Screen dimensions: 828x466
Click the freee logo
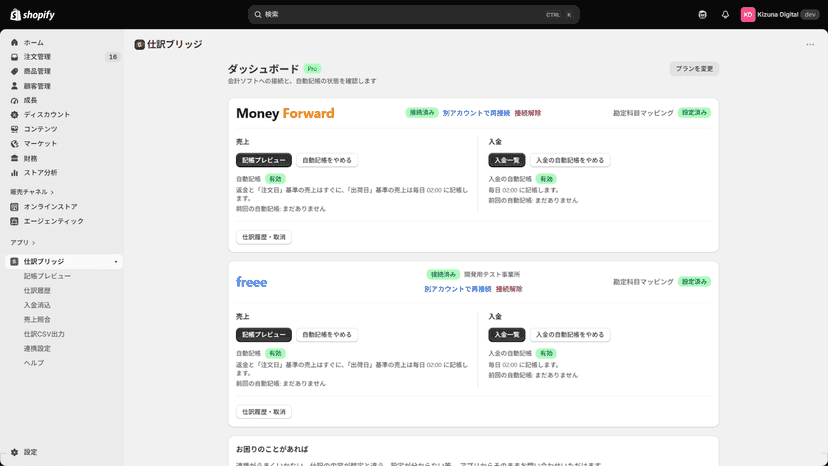tap(251, 282)
